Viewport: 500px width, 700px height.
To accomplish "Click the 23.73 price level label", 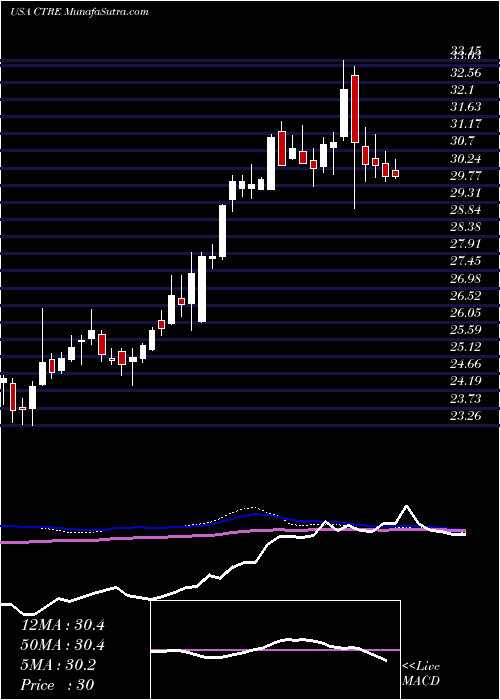I will click(x=466, y=399).
